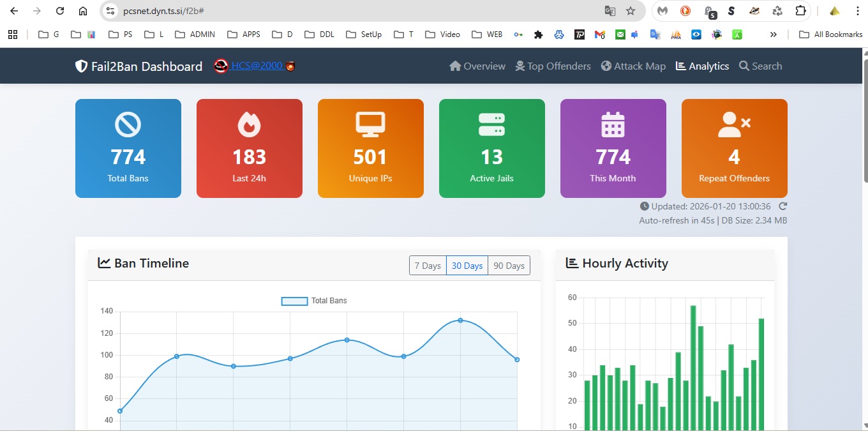Toggle the Total Bans legend swatch in chart
Image resolution: width=868 pixels, height=431 pixels.
[x=294, y=301]
